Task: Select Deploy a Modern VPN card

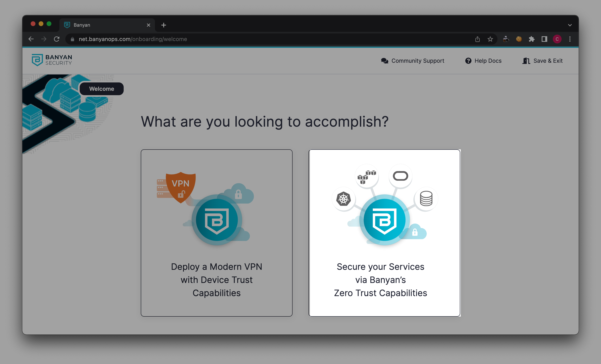Action: (x=216, y=233)
